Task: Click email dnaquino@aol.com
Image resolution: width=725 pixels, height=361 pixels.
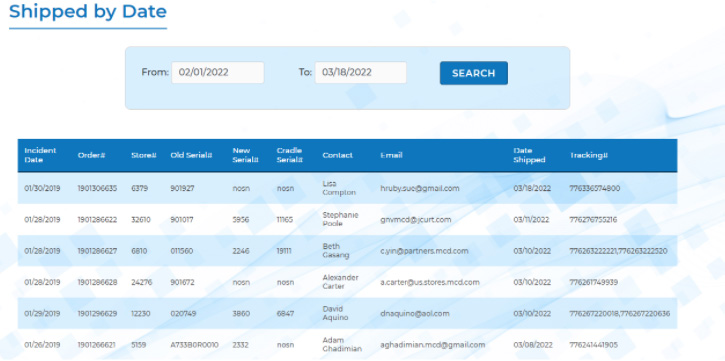Action: coord(415,313)
